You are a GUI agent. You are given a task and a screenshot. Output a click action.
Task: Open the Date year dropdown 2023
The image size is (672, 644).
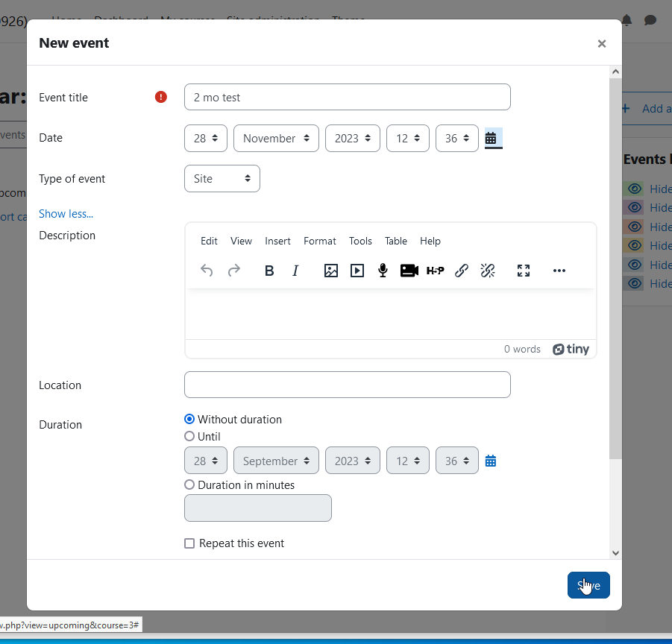coord(352,139)
